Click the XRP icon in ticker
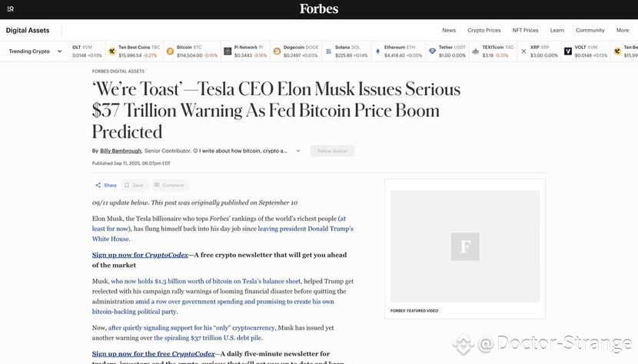The image size is (638, 364). point(523,51)
